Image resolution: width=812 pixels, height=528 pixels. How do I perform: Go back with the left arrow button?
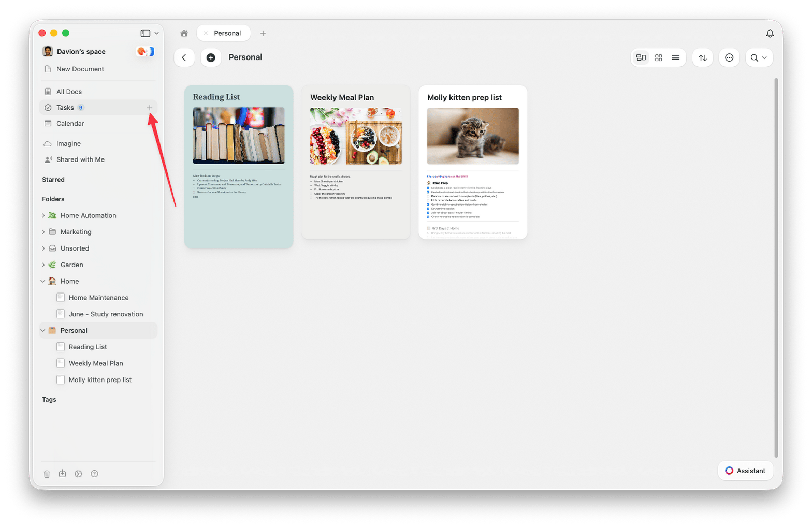point(184,57)
